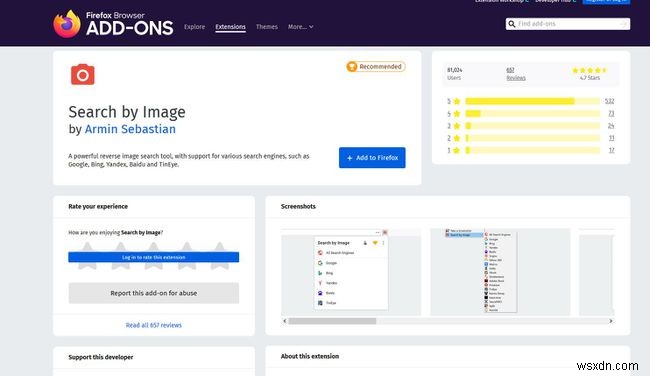Open Read all 657 reviews link
650x376 pixels.
coord(153,325)
